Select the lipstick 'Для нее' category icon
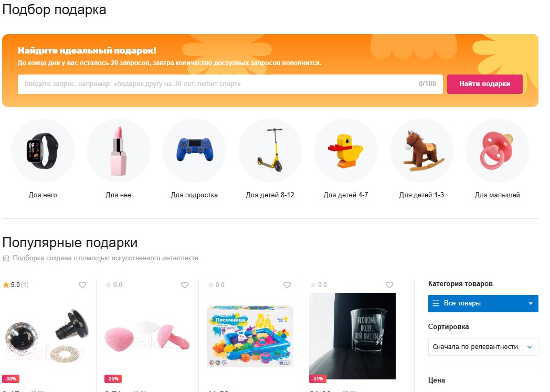The width and height of the screenshot is (550, 392). click(x=119, y=151)
